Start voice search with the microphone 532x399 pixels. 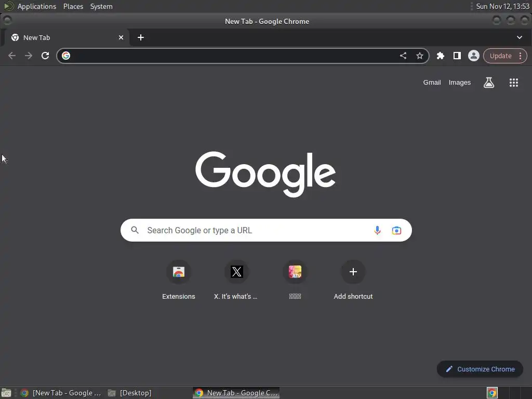(377, 230)
